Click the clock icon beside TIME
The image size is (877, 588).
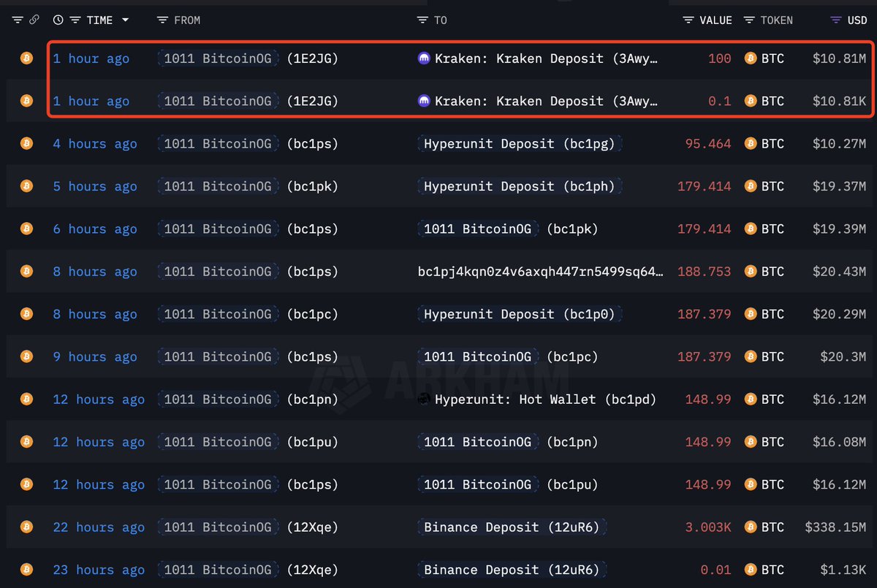pos(58,20)
